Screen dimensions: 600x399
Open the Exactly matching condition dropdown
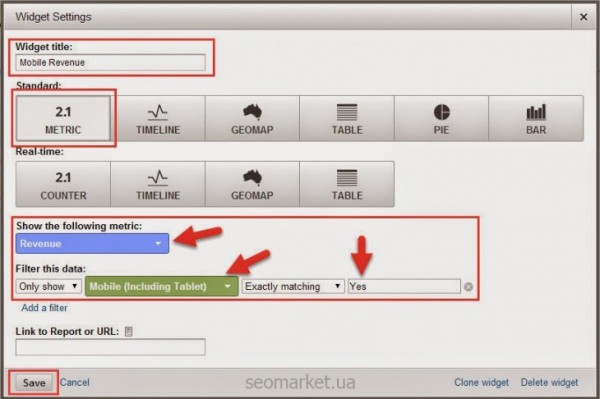pos(293,286)
